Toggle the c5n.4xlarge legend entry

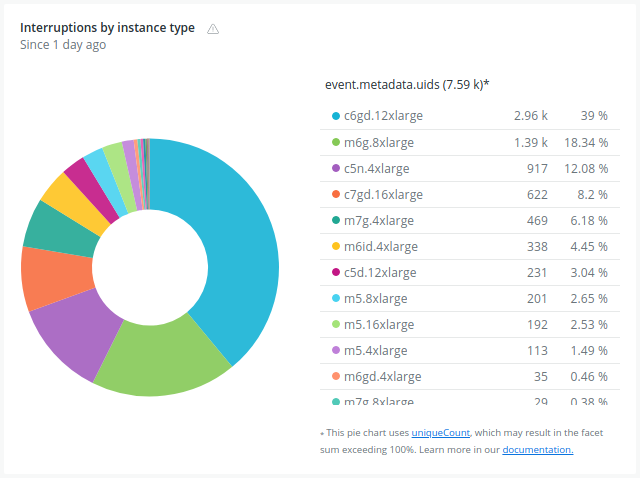(376, 168)
